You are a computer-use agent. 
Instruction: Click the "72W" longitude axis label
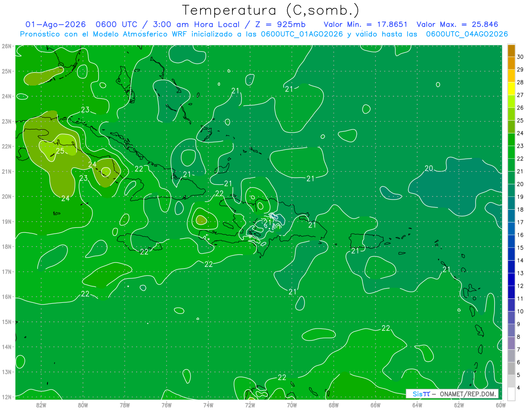click(250, 405)
